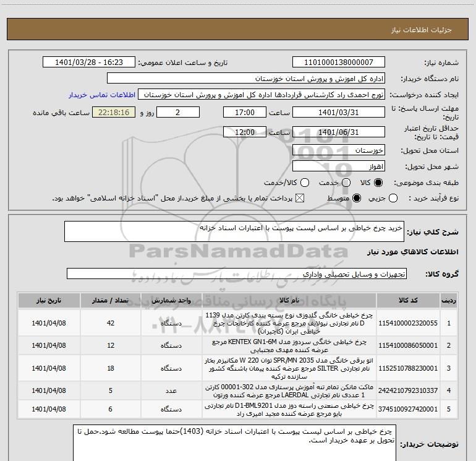Click the remaining time field 22:18:16
The image size is (476, 461).
click(x=114, y=112)
